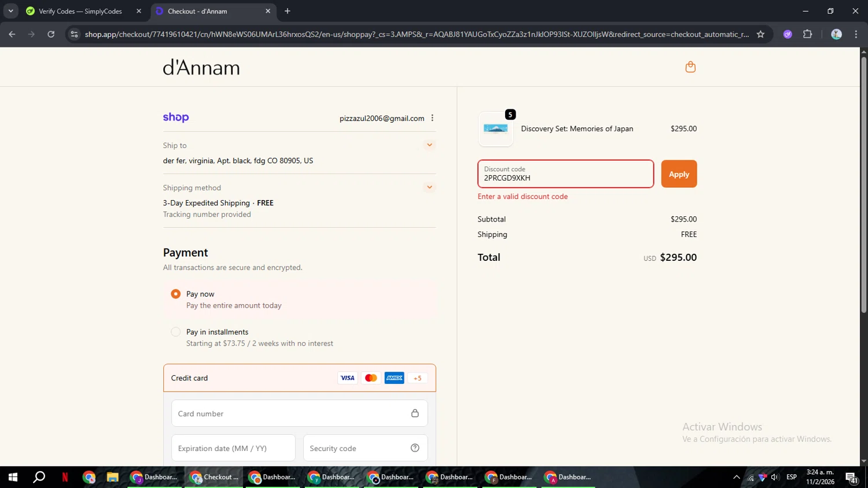
Task: Expand the Shipping method chevron
Action: coord(429,187)
